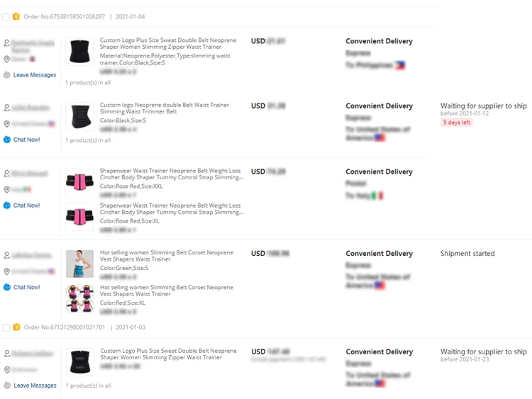Click the Chat Now bubble icon for the Italy order

pos(7,206)
